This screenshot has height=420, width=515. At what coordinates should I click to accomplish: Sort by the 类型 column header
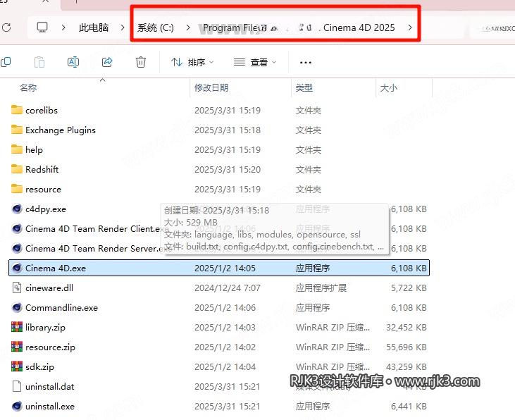[304, 88]
